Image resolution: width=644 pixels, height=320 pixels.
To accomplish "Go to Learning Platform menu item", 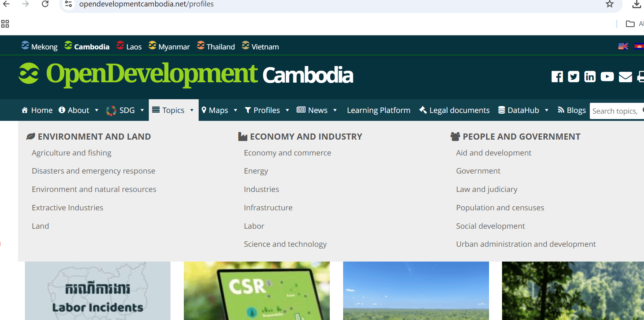I will click(x=378, y=110).
